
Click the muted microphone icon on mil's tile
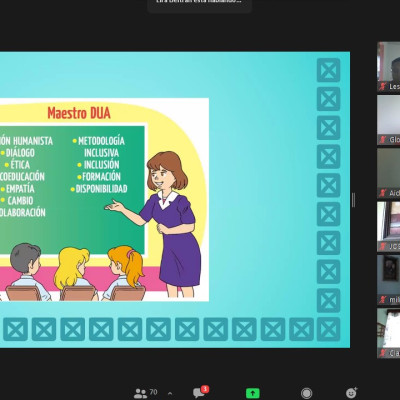[383, 300]
